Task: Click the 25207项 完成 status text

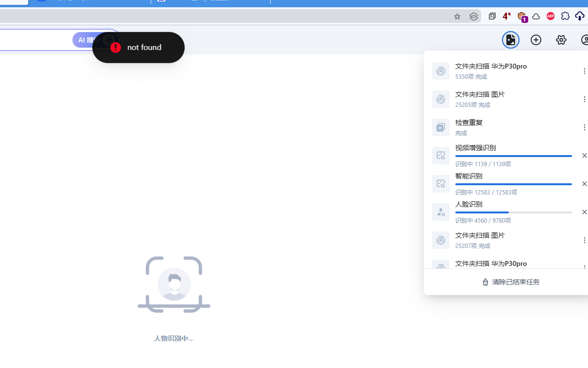Action: coord(473,246)
